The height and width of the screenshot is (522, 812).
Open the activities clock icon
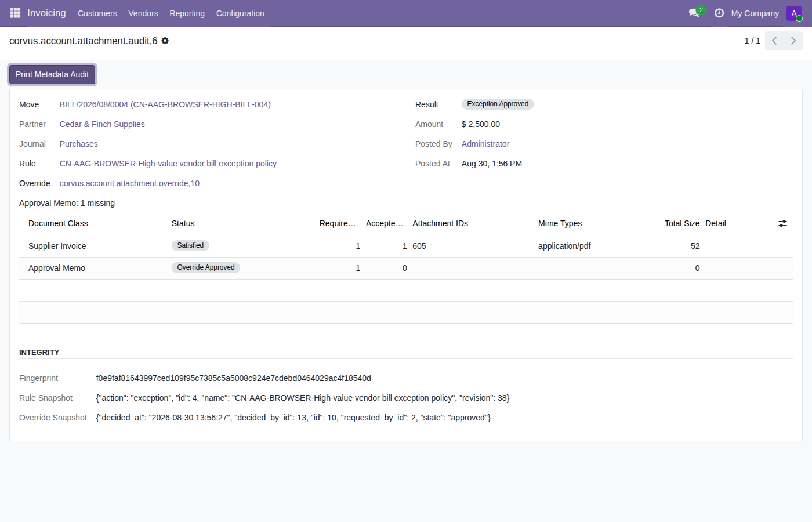(719, 13)
